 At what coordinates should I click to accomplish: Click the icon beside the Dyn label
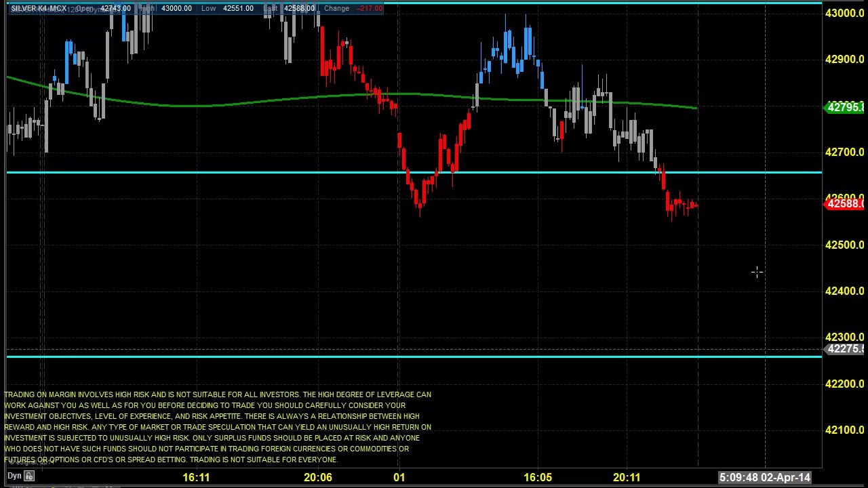[x=30, y=476]
